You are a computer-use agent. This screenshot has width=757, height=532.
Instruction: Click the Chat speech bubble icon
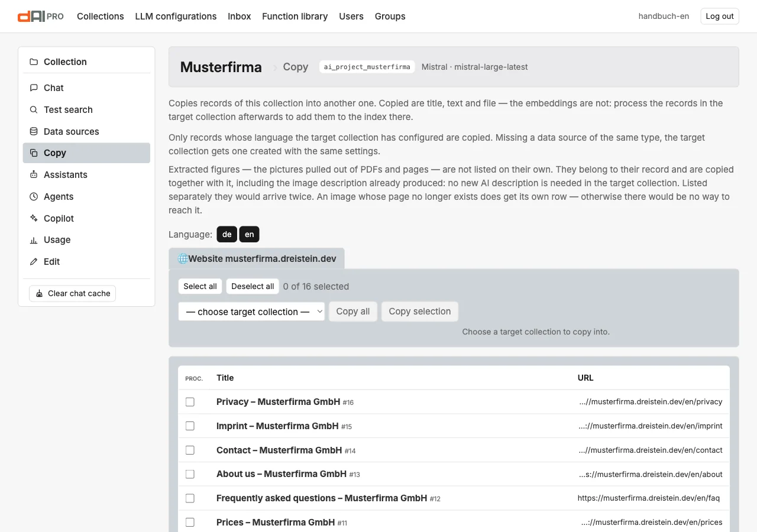click(x=34, y=88)
